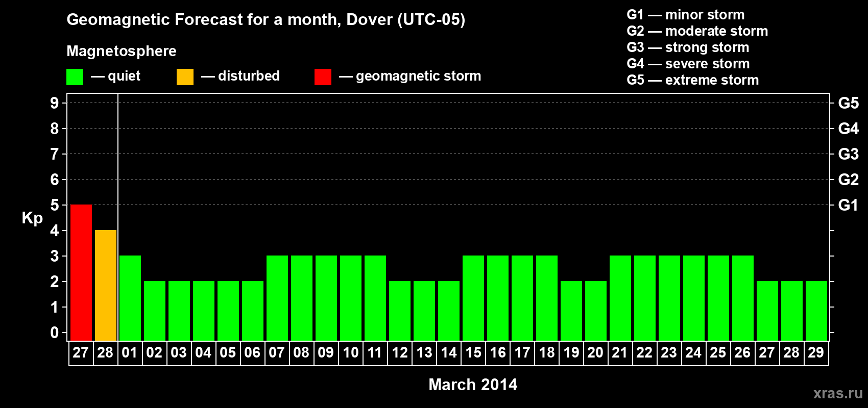
Task: Click the green bar for March 01
Action: click(130, 298)
